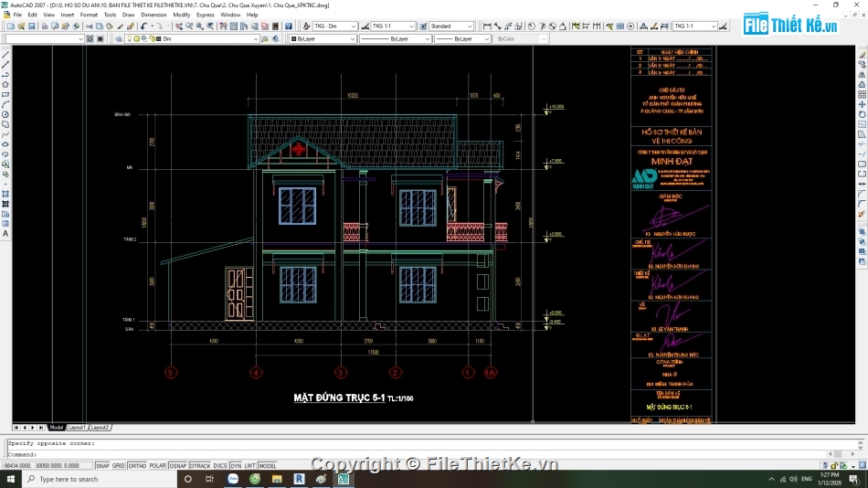The image size is (868, 488).
Task: Toggle POLAR tracking in status bar
Action: (157, 466)
